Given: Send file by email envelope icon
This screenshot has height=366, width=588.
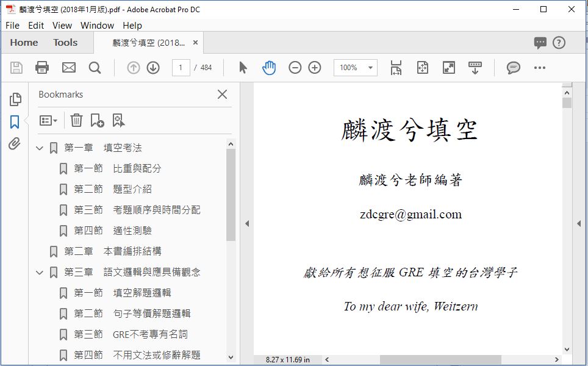Looking at the screenshot, I should point(69,68).
